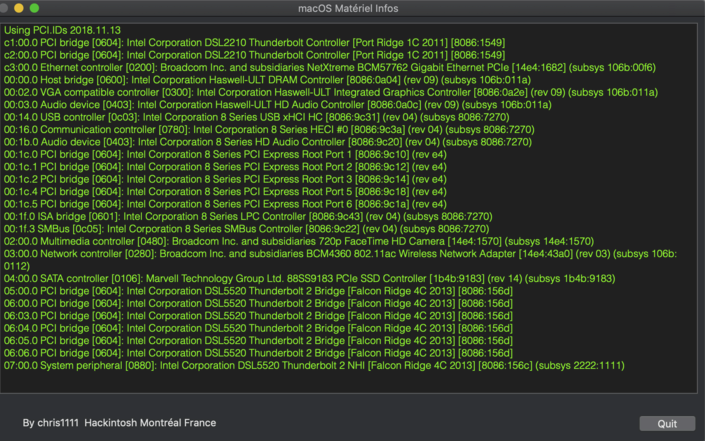Click the green zoom window button
The width and height of the screenshot is (705, 441).
pyautogui.click(x=34, y=8)
